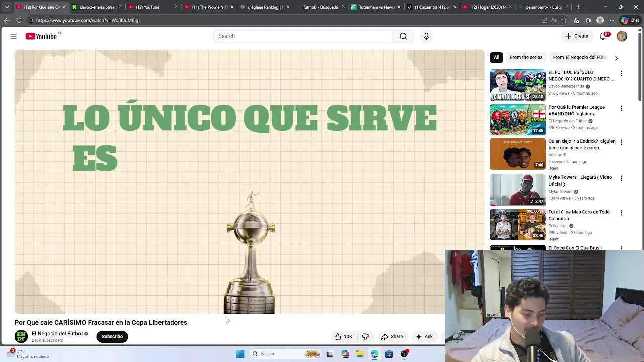Viewport: 644px width, 362px height.
Task: Select 'From the series' filter chip
Action: click(526, 57)
